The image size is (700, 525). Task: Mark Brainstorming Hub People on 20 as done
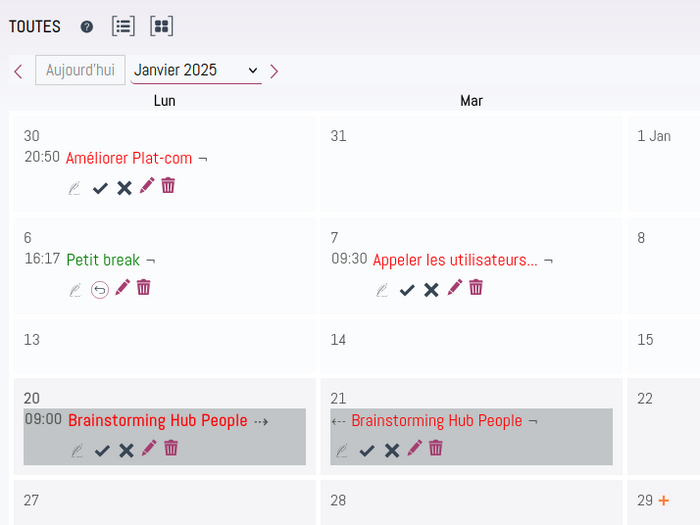[102, 451]
